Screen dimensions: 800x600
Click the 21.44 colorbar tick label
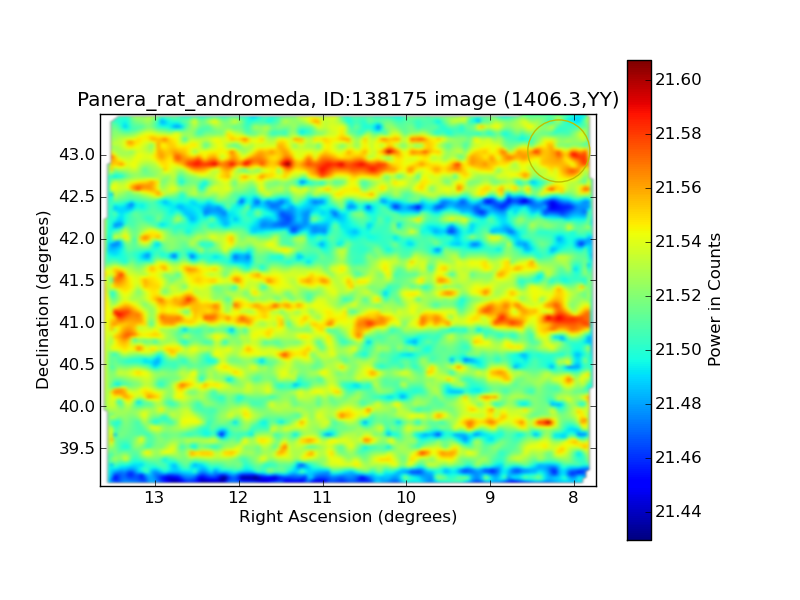(678, 511)
